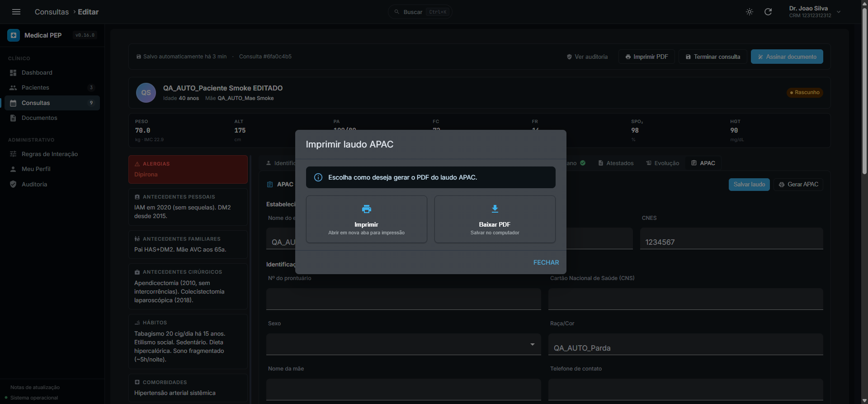Click the Consultas calendar icon

pyautogui.click(x=13, y=103)
